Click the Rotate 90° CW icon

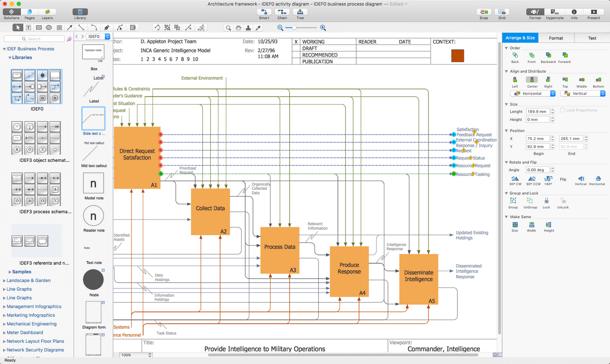click(x=515, y=179)
